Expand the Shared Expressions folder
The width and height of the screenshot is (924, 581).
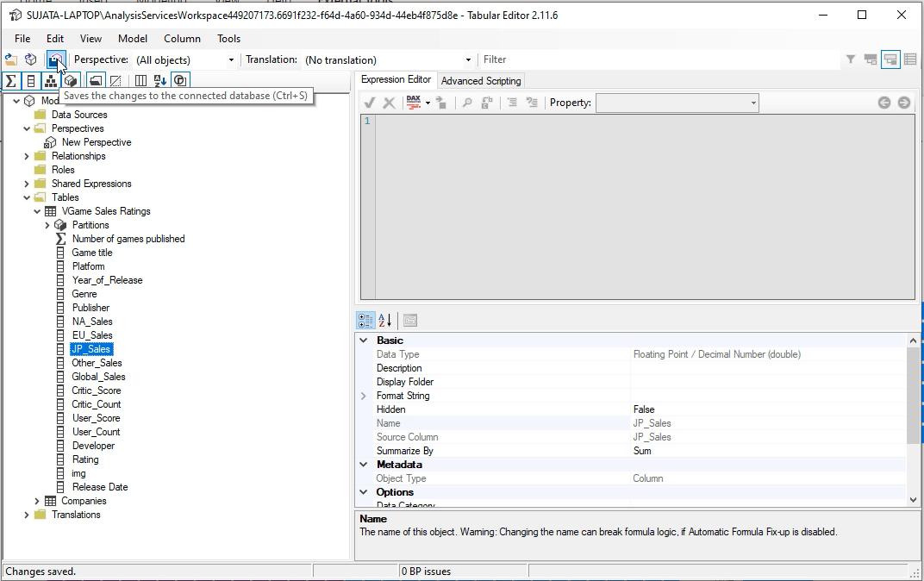pos(27,184)
